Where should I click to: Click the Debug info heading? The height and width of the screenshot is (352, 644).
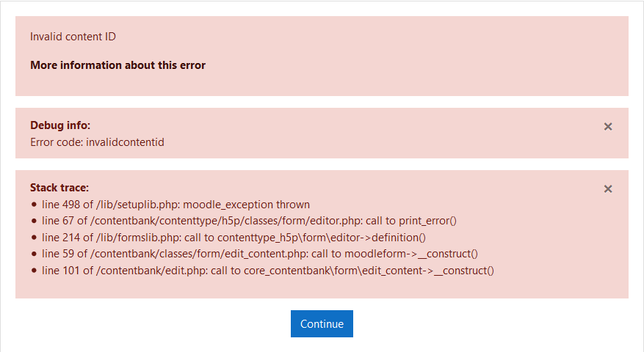coord(60,125)
